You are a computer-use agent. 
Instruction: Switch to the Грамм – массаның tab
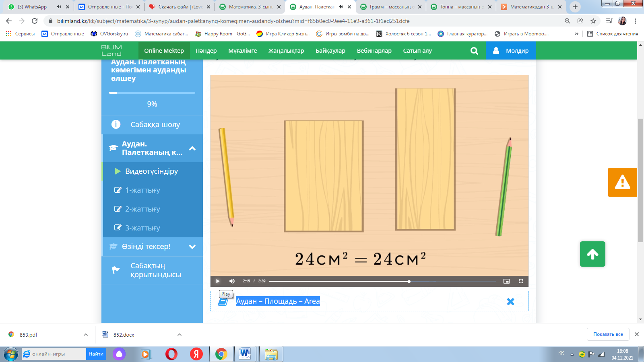click(x=390, y=7)
